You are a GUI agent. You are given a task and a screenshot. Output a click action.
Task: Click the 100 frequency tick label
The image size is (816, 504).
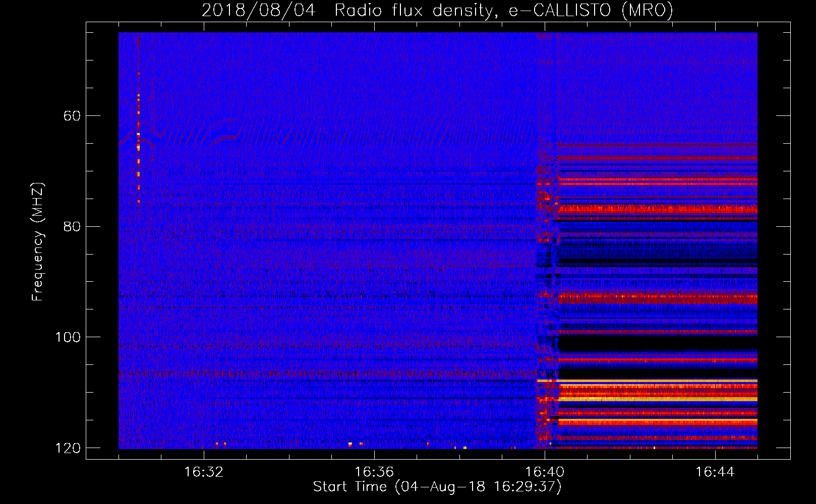tap(67, 337)
